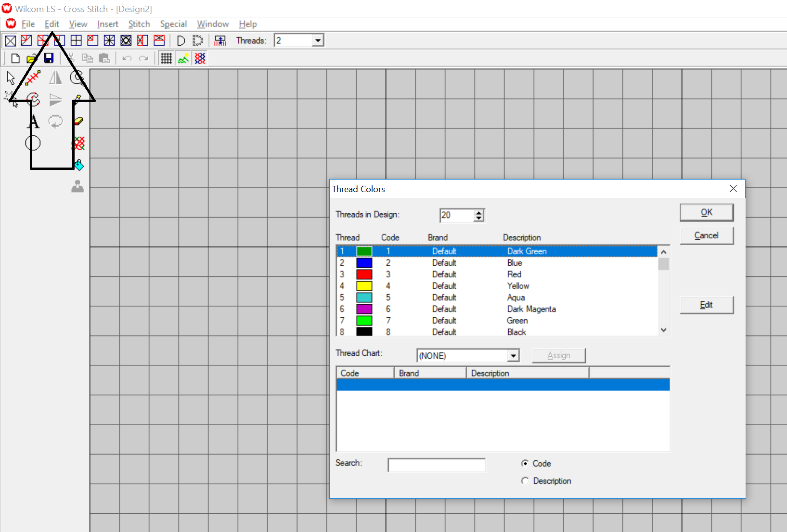
Task: Click the save (floppy disk) icon
Action: pos(49,58)
